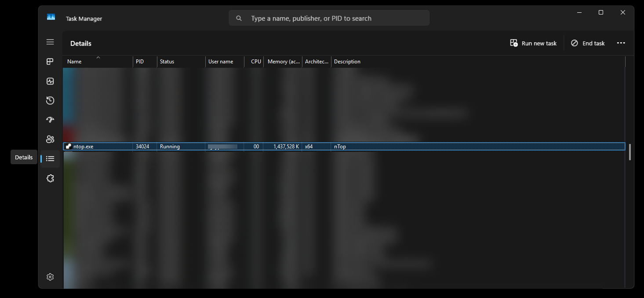Click the CPU value 00 cell
This screenshot has height=298, width=644.
coord(256,147)
